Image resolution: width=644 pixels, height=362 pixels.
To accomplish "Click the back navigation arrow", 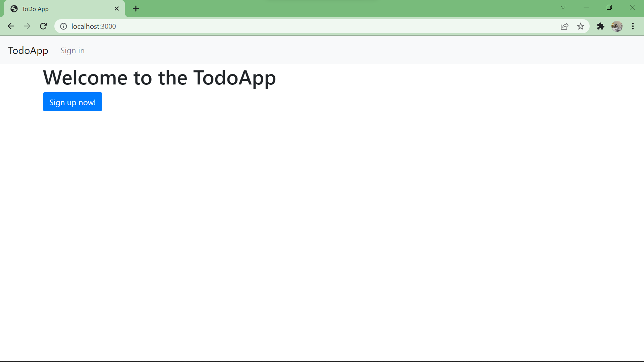I will tap(11, 26).
